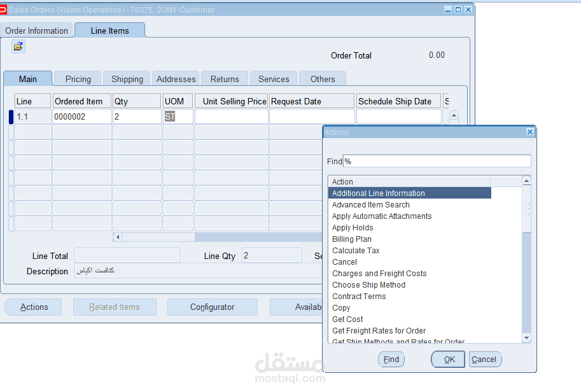
Task: Open the Addresses sub-tab
Action: 176,79
